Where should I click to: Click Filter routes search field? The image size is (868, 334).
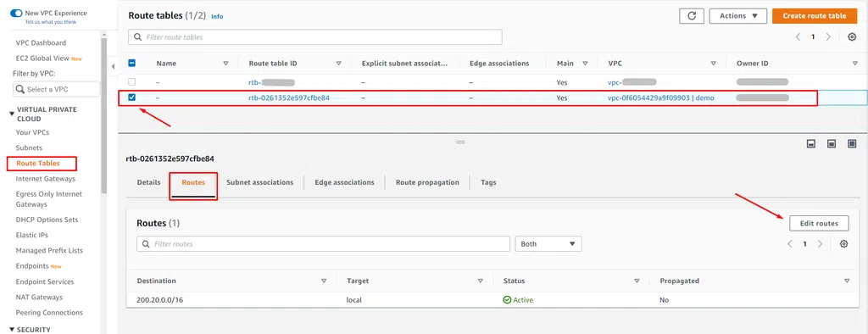pyautogui.click(x=323, y=243)
